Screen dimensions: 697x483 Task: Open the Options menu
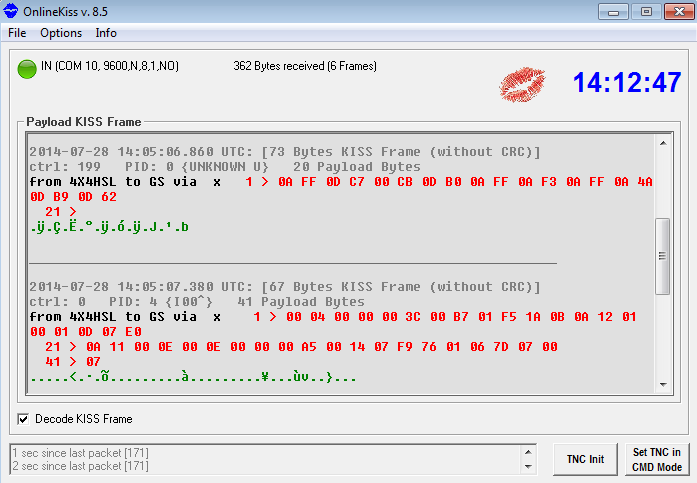pyautogui.click(x=61, y=33)
